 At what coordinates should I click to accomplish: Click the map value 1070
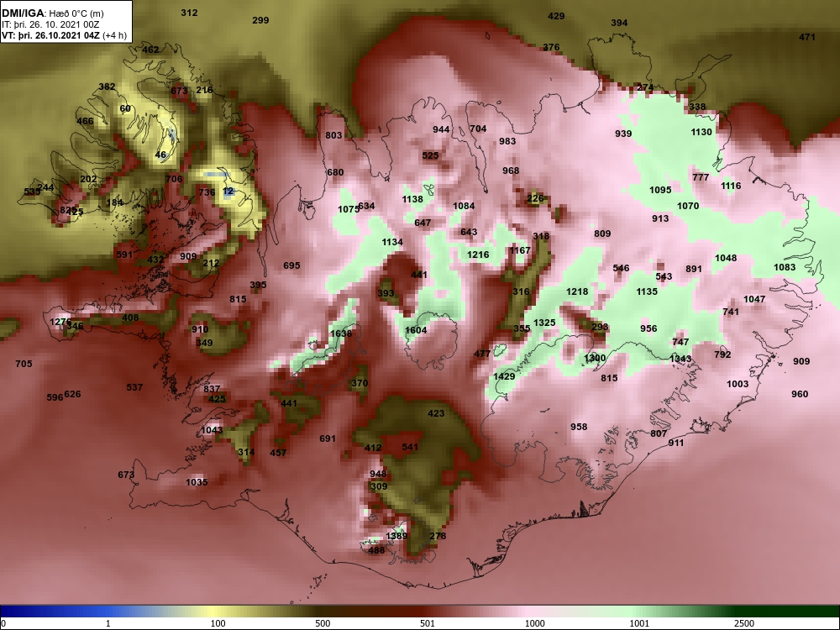[688, 206]
